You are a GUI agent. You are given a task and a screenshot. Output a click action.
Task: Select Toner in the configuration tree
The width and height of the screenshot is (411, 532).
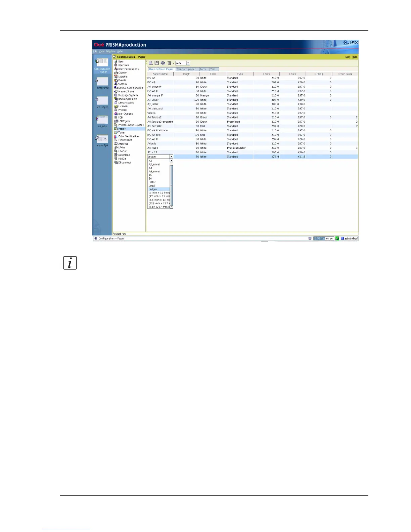click(122, 133)
